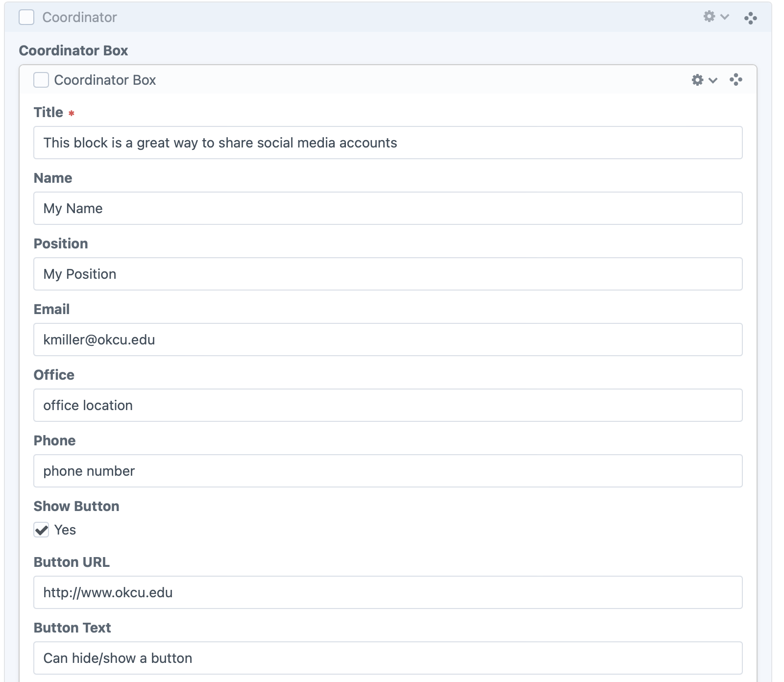
Task: Click the Yes label under Show Button
Action: pyautogui.click(x=65, y=530)
